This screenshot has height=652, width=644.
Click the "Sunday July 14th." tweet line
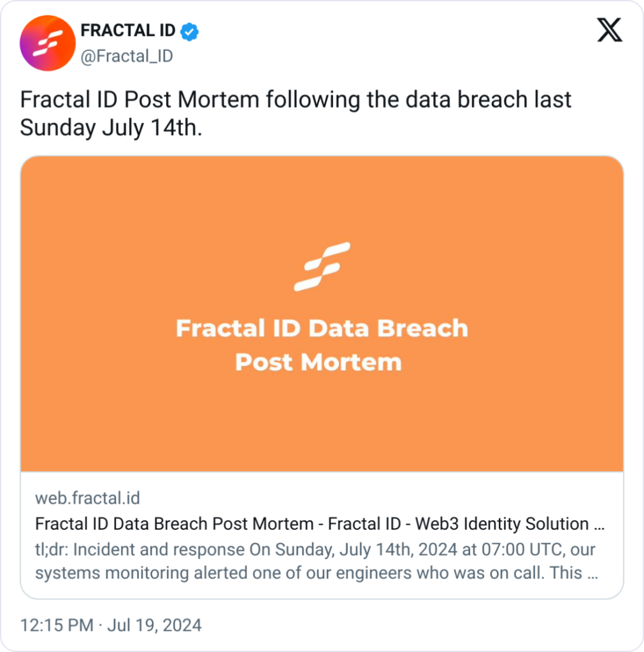[x=111, y=127]
